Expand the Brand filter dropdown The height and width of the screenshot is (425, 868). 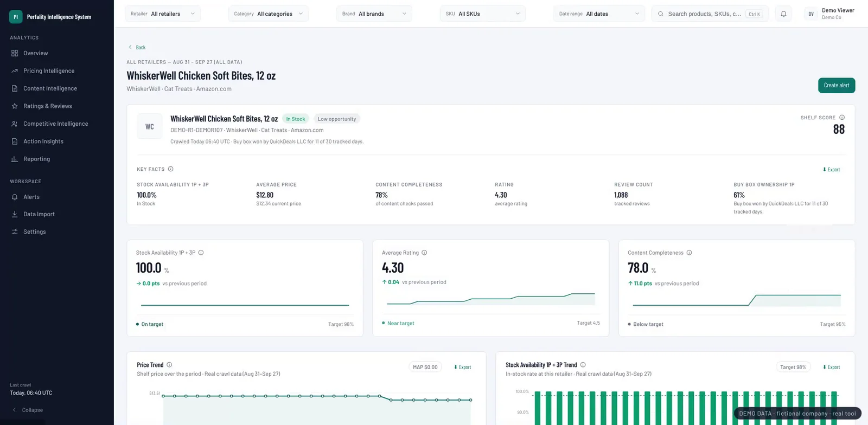pyautogui.click(x=374, y=14)
